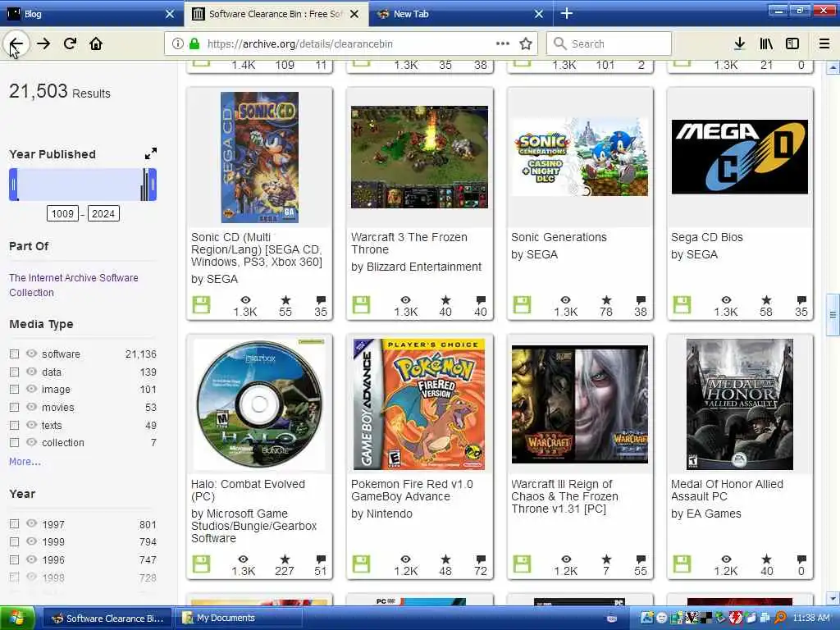Open a new tab with plus button
Viewport: 840px width, 630px height.
567,13
